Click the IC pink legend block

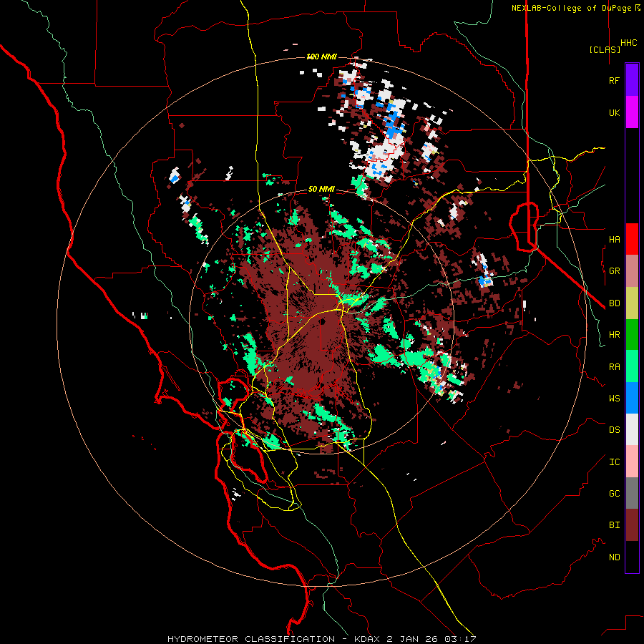click(x=632, y=462)
